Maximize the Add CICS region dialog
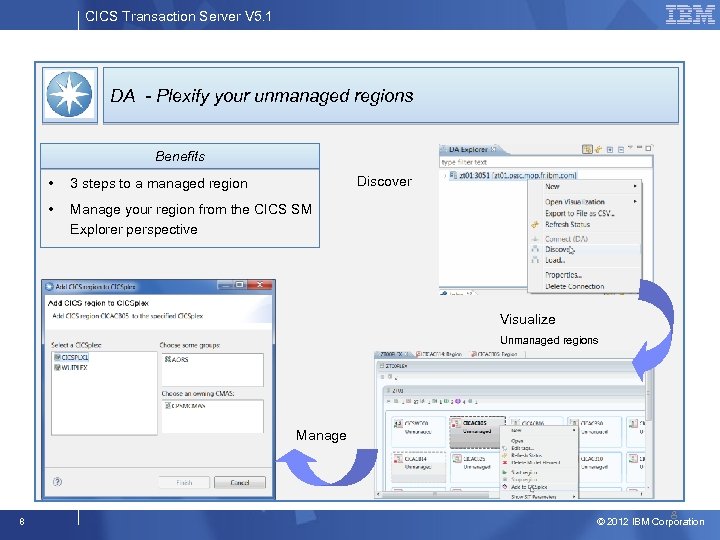The height and width of the screenshot is (540, 720). (x=239, y=285)
